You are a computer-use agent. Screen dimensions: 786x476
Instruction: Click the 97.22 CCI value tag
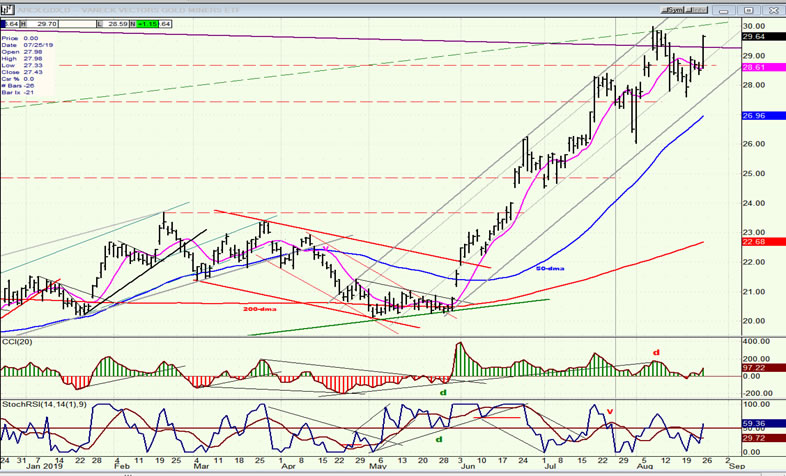point(763,368)
